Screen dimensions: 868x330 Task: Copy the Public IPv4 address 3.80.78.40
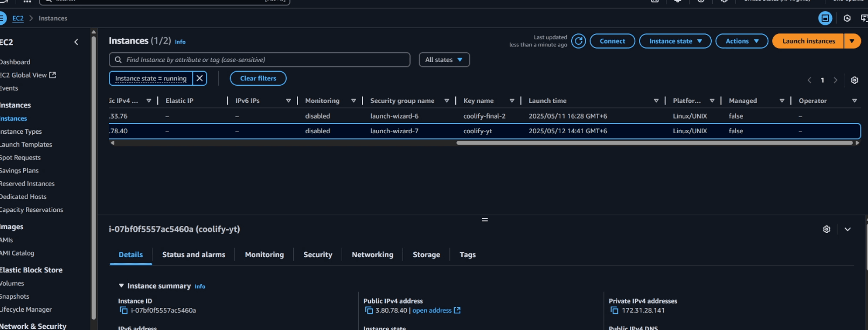tap(369, 311)
